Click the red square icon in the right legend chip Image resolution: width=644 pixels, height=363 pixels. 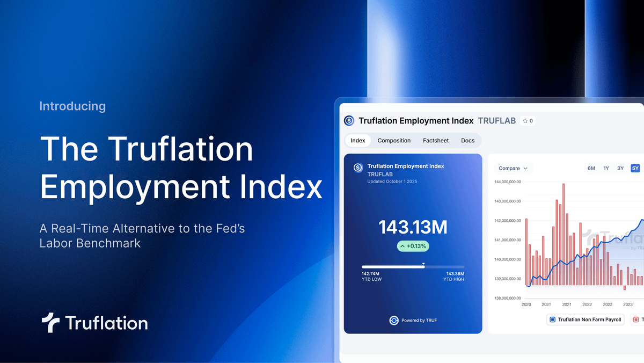[x=636, y=320]
